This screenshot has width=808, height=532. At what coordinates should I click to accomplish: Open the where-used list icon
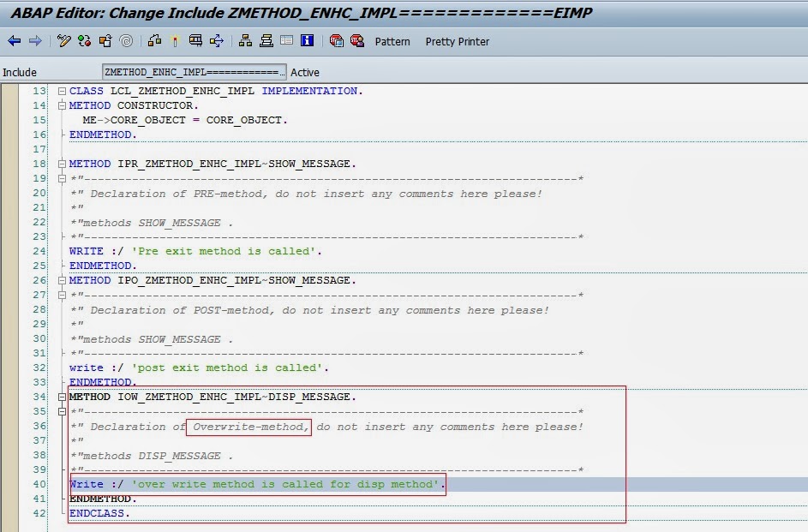[125, 41]
